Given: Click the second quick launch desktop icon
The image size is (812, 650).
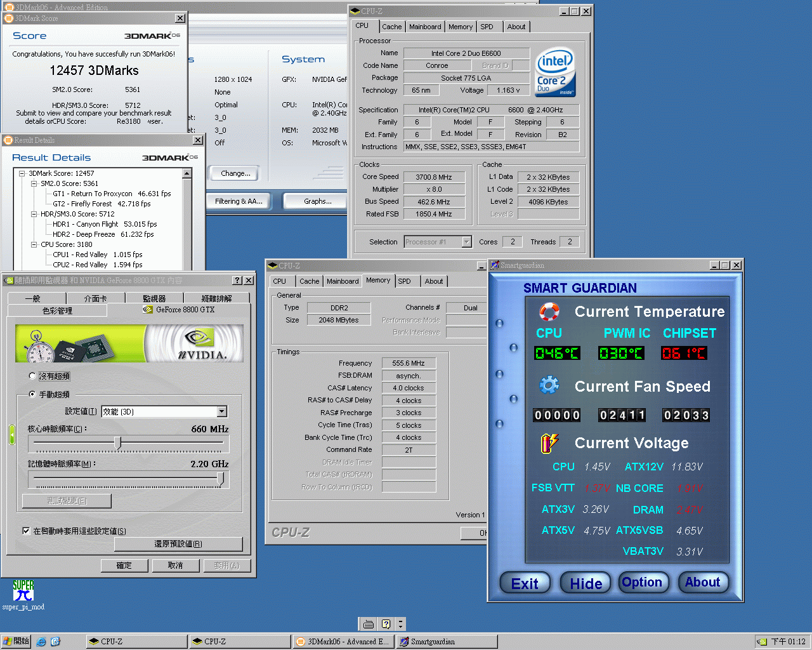Looking at the screenshot, I should point(55,642).
